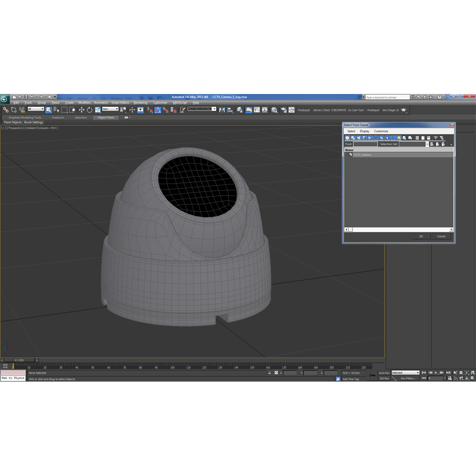Click the time slider at 0 / 225
Image resolution: width=476 pixels, height=476 pixels.
coord(19,360)
